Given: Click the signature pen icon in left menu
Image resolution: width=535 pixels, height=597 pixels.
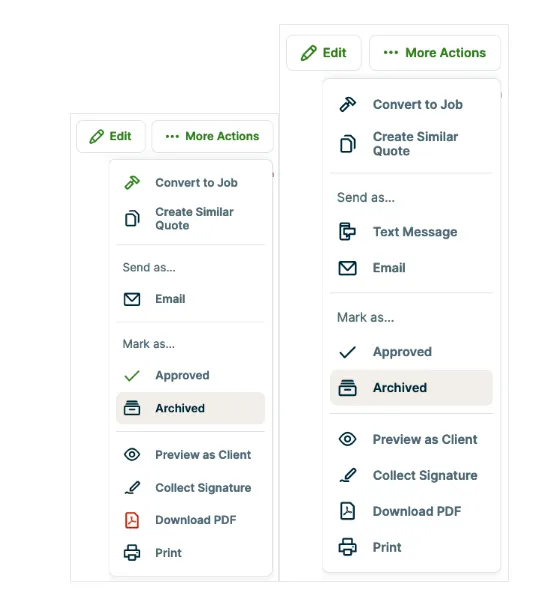Looking at the screenshot, I should coord(132,488).
